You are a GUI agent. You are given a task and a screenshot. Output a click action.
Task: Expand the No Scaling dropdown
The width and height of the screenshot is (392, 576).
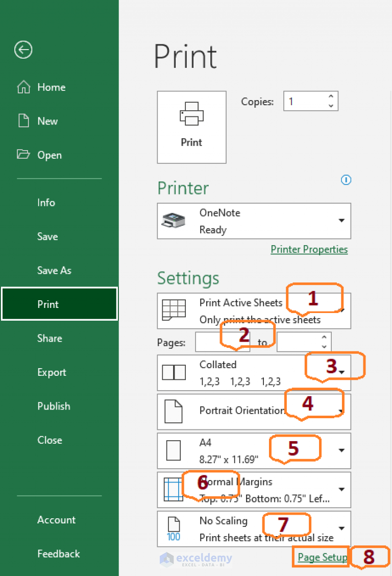[341, 529]
